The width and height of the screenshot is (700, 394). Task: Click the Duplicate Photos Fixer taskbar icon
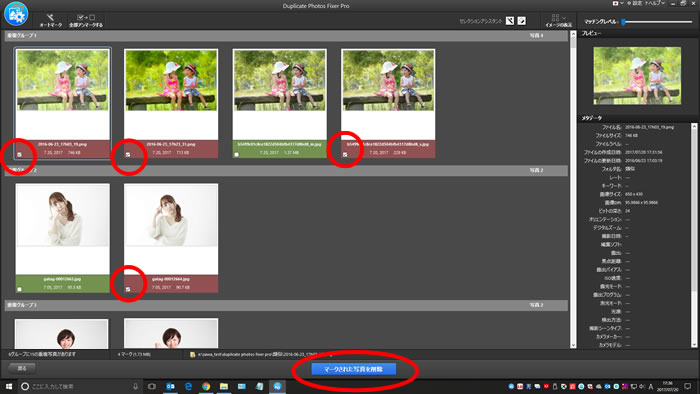coord(277,386)
